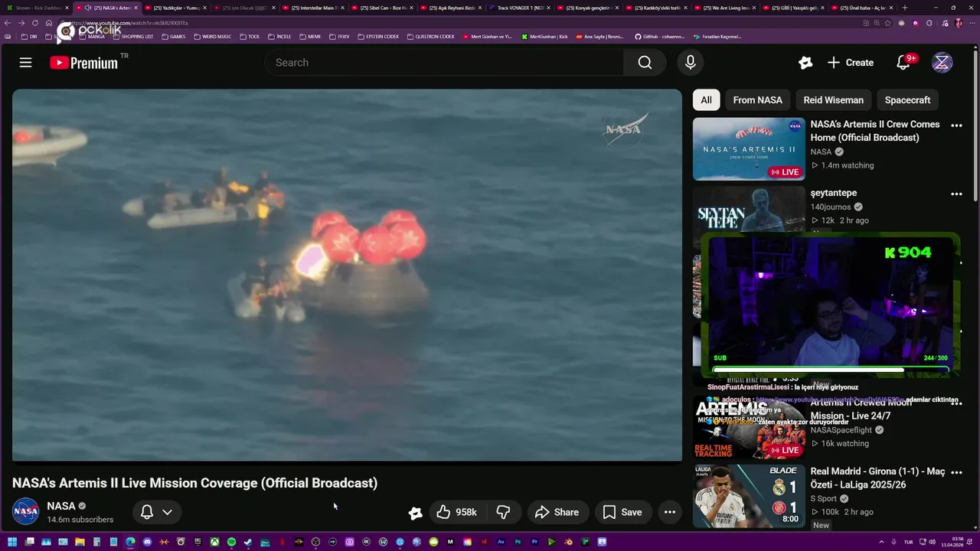The image size is (980, 551).
Task: Focus the YouTube Search field
Action: pyautogui.click(x=448, y=63)
